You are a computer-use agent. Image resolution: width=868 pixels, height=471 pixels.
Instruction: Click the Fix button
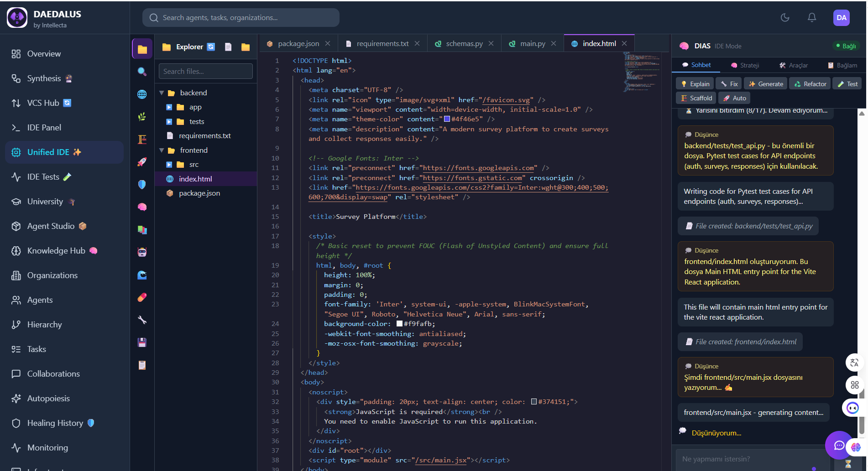click(x=729, y=84)
